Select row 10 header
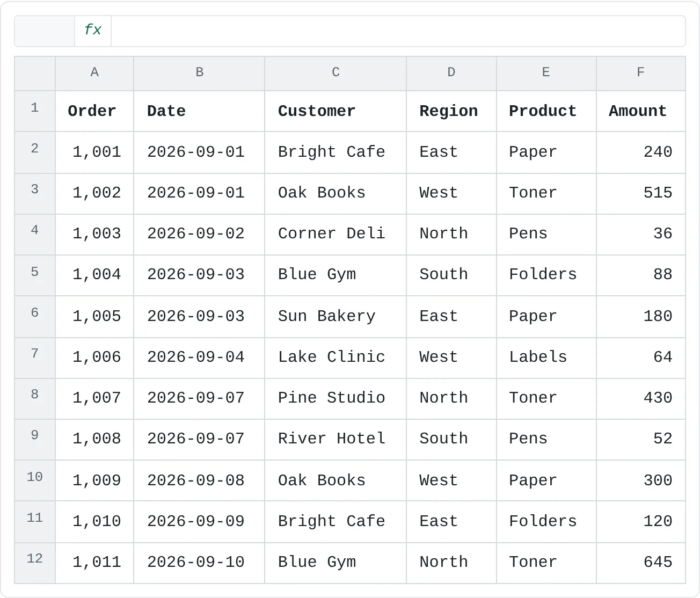700x598 pixels. pyautogui.click(x=35, y=480)
